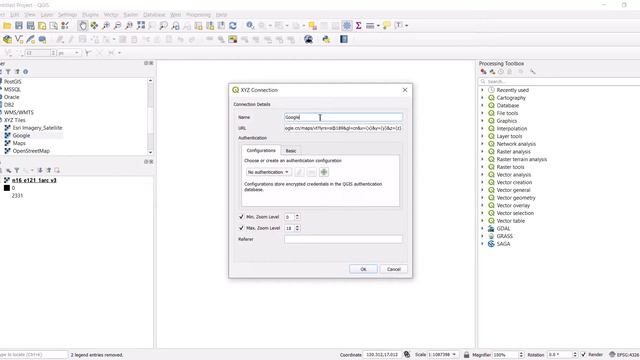Click the New Shapefile Layer icon
The height and width of the screenshot is (360, 640).
[19, 39]
